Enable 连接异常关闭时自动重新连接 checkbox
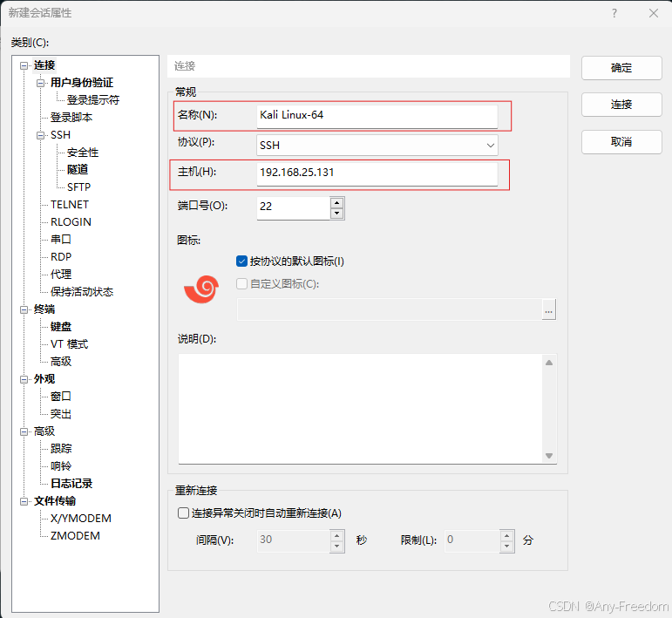 [183, 513]
